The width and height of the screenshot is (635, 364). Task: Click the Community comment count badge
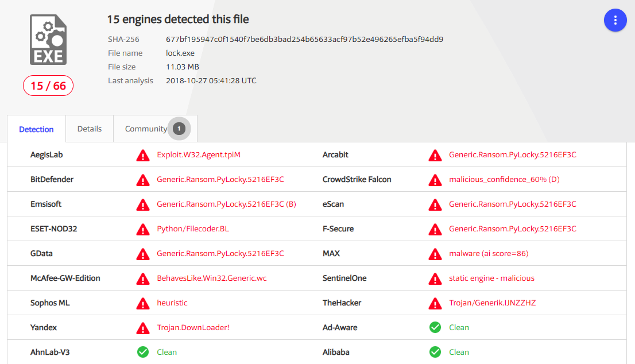[x=179, y=129]
